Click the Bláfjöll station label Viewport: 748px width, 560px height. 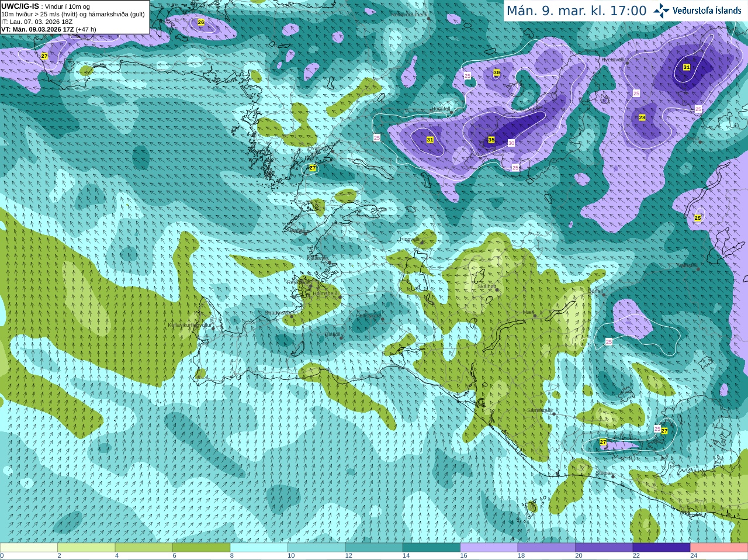pos(333,334)
